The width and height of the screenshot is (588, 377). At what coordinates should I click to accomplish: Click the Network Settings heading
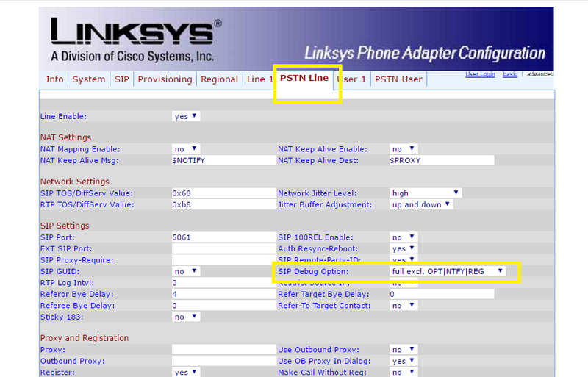pyautogui.click(x=75, y=182)
